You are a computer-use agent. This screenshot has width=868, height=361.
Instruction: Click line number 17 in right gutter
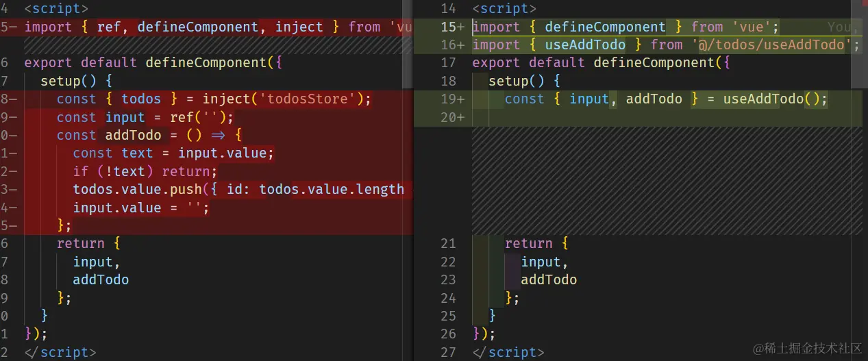449,62
